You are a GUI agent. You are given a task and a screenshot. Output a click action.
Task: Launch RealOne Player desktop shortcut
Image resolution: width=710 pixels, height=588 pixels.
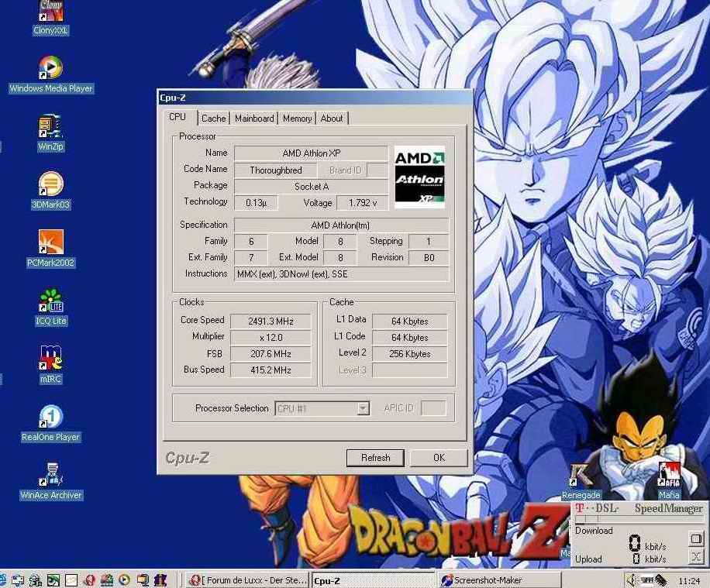50,422
